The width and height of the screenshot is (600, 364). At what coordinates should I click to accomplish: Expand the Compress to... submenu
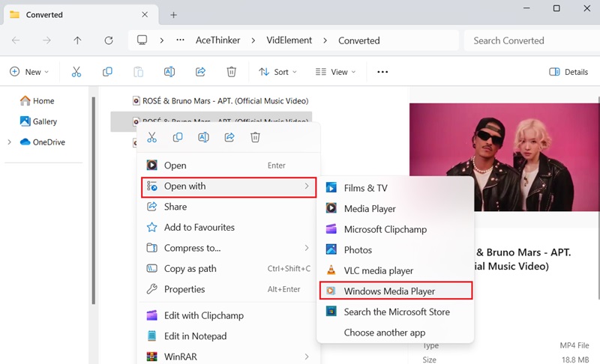point(229,248)
